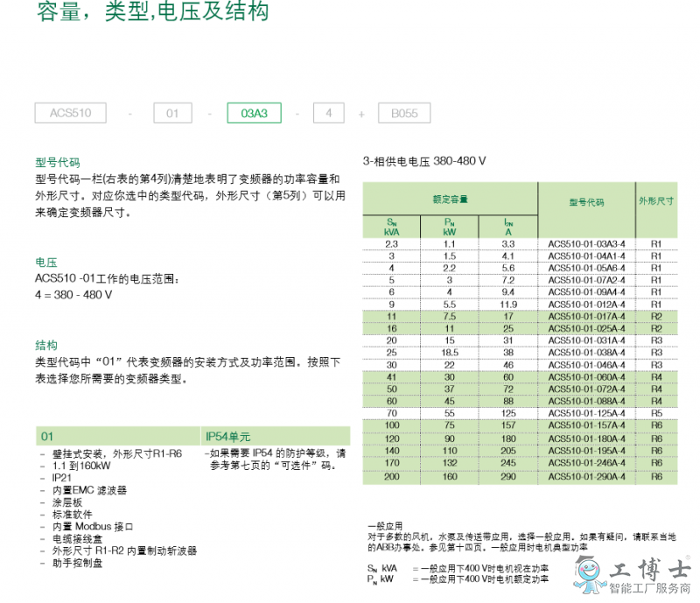Click the 4 voltage code box
Screen dimensions: 700x603
pos(329,113)
